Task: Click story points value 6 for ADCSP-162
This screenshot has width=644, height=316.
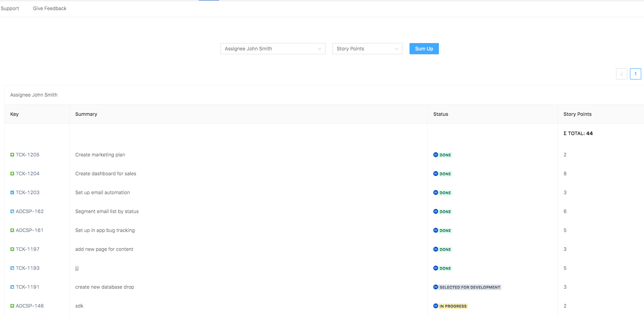Action: click(565, 211)
